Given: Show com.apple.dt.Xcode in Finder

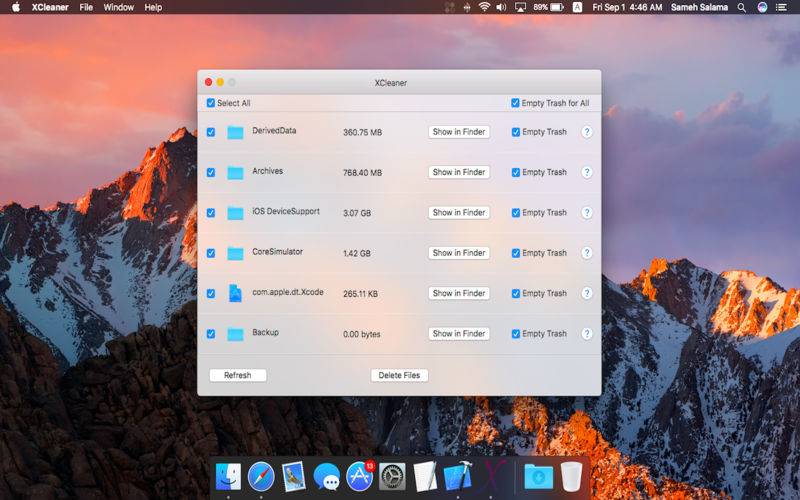Looking at the screenshot, I should click(459, 293).
